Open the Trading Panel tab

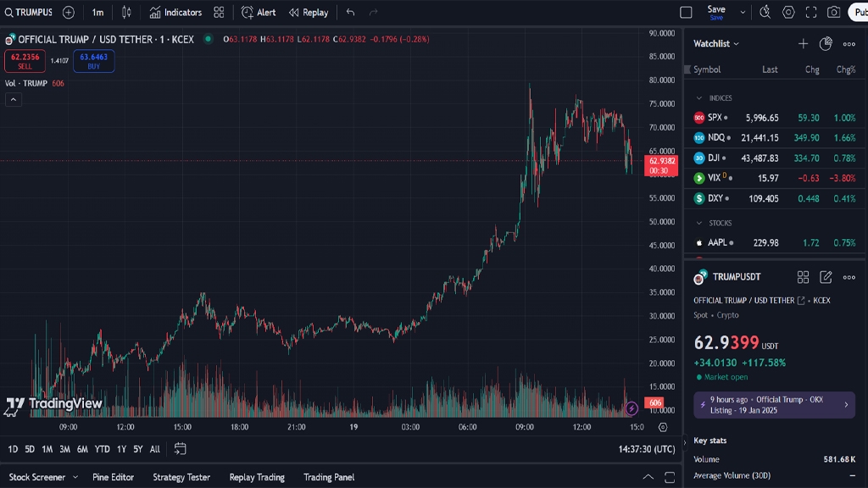point(329,477)
